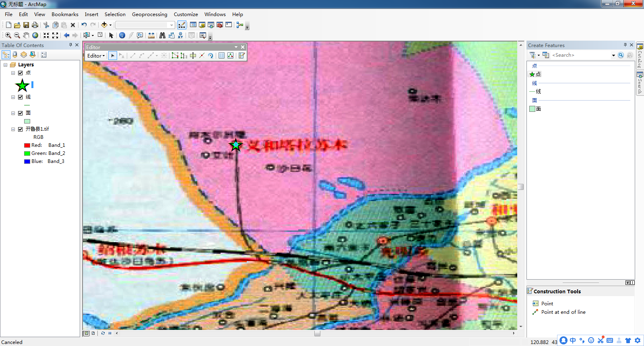Screen dimensions: 644x346
Task: Collapse the 开鲁县1.tif layer
Action: click(x=13, y=129)
